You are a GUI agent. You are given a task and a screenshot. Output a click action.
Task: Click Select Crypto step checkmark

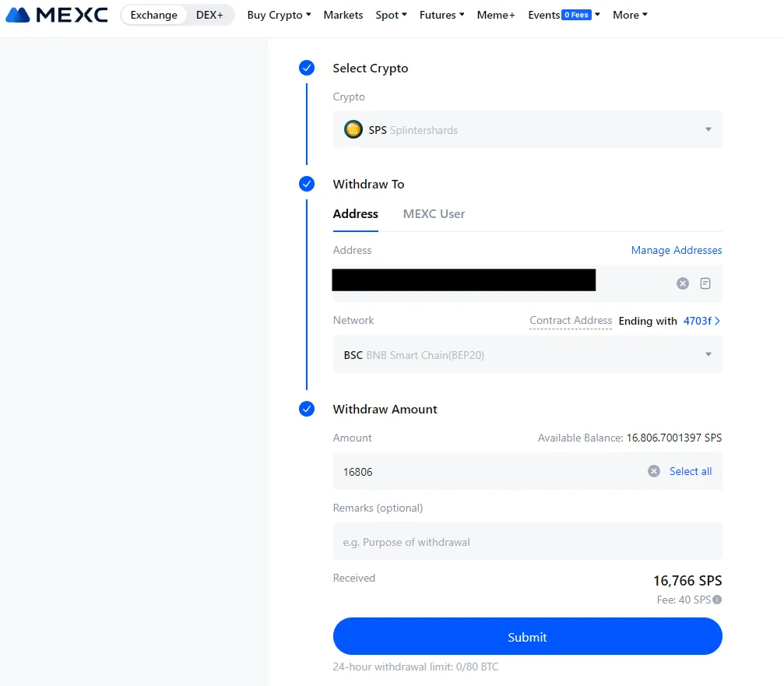click(307, 68)
